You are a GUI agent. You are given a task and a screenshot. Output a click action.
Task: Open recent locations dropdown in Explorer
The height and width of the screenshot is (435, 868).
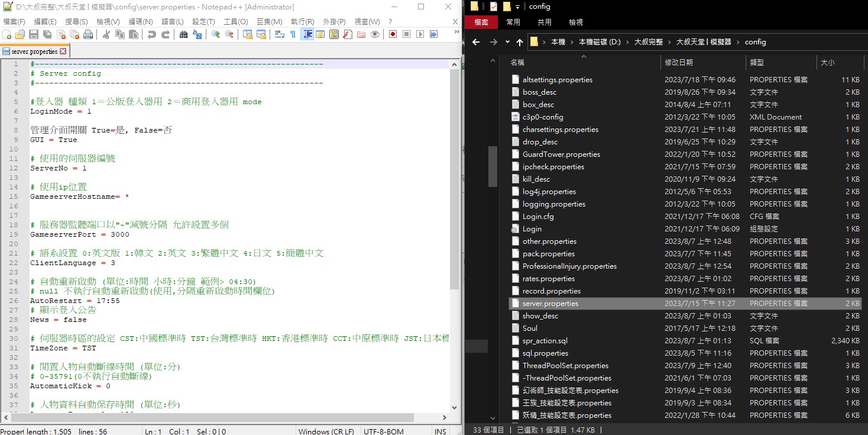(507, 42)
